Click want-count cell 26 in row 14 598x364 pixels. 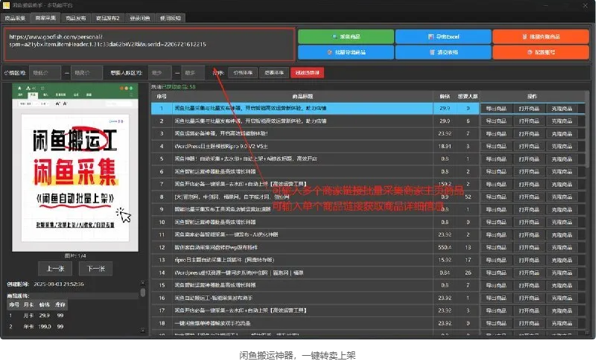[468, 273]
